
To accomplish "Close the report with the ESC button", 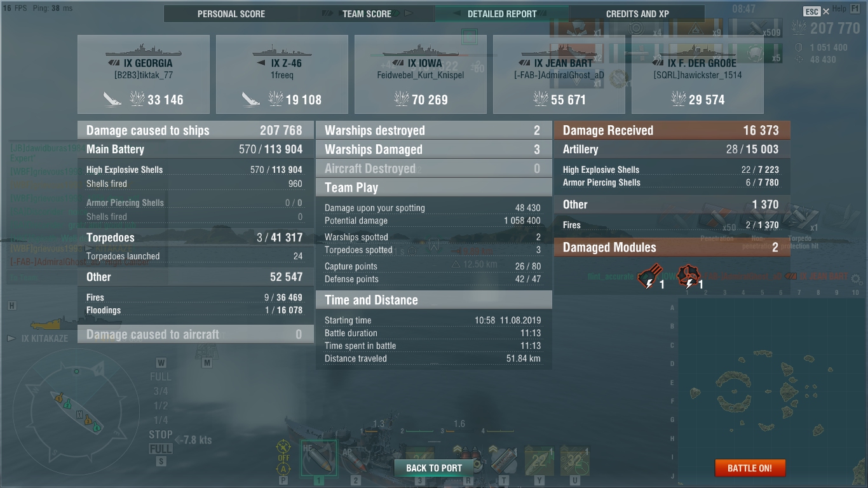I will click(811, 11).
